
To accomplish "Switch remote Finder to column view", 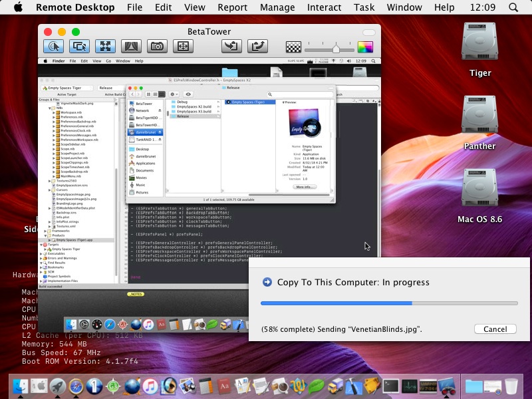I will [x=162, y=94].
